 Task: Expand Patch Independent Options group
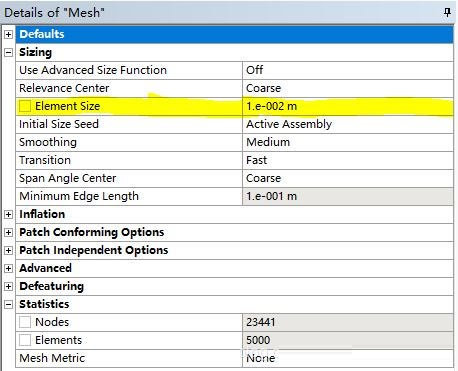coord(9,250)
